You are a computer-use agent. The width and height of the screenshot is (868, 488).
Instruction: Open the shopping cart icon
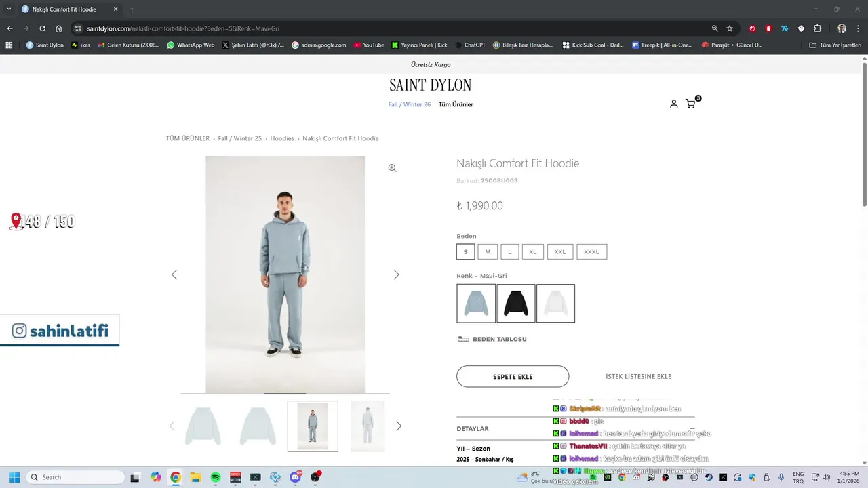690,104
